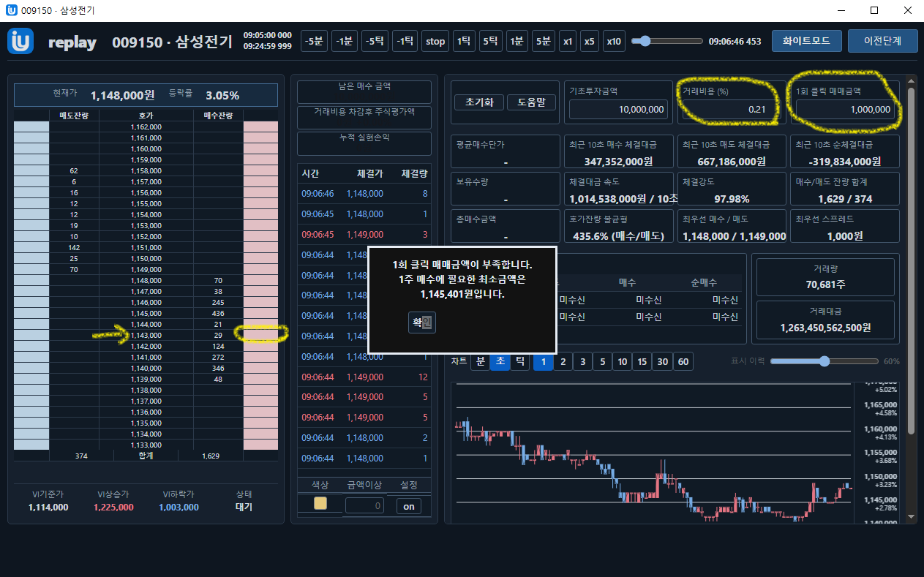Confirm the insufficient amount dialog (확인)

tap(422, 322)
